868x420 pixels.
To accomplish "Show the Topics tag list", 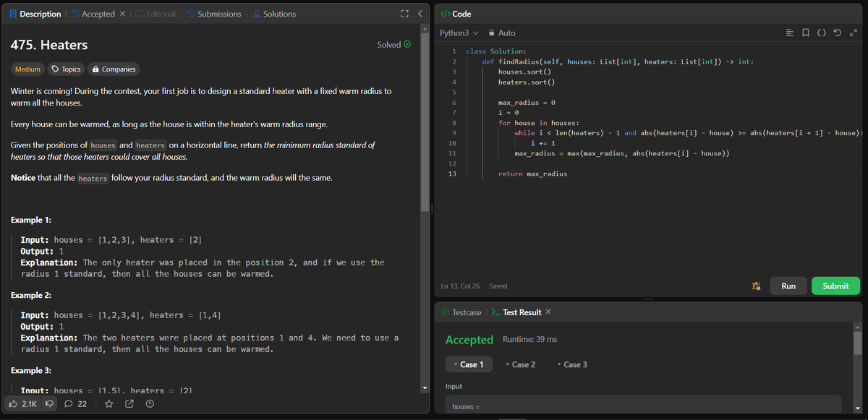I will (x=66, y=69).
